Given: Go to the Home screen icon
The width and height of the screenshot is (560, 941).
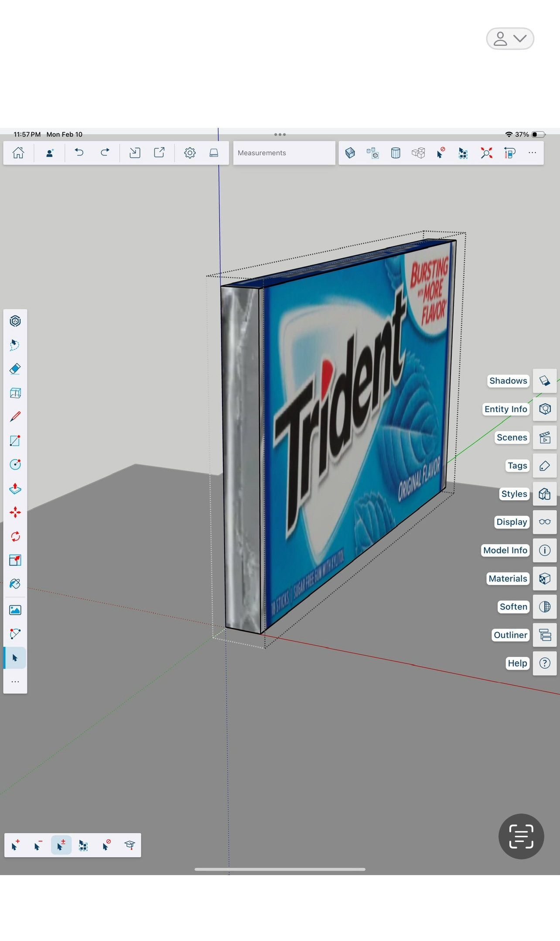Looking at the screenshot, I should [x=18, y=153].
